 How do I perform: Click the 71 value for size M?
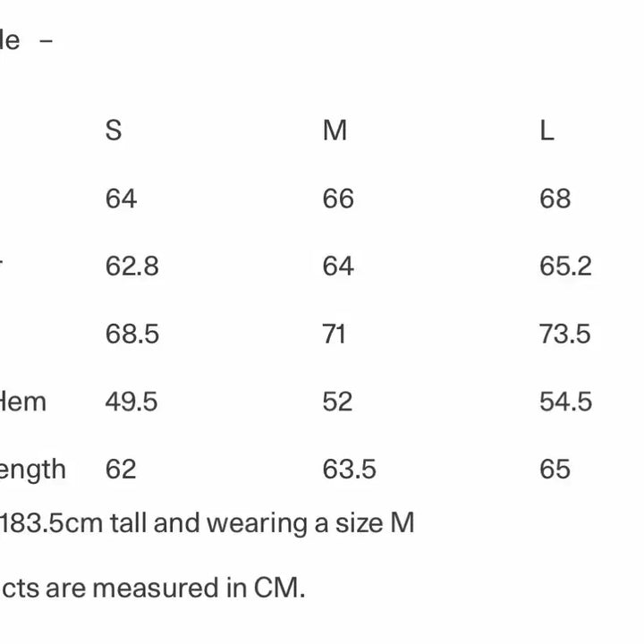334,335
